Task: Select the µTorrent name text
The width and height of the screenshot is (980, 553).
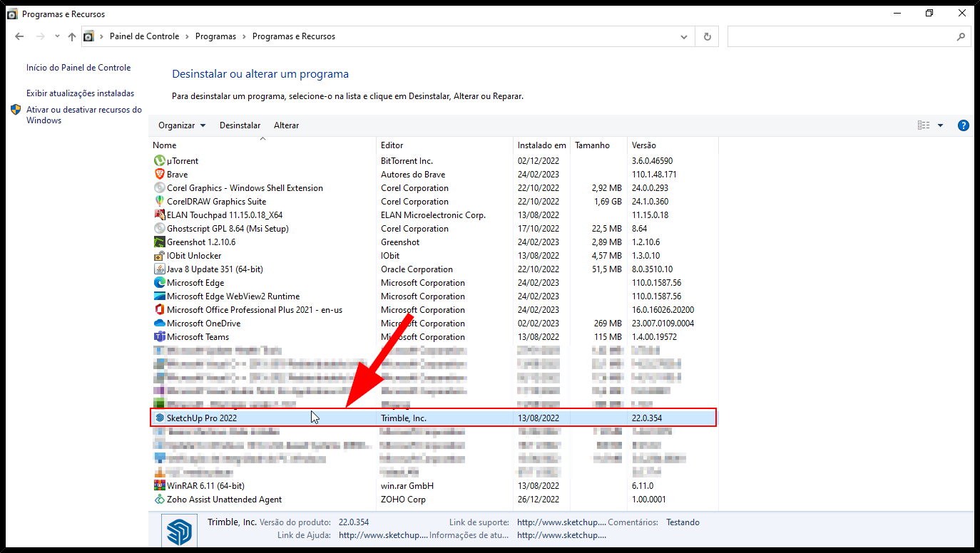Action: click(x=183, y=161)
